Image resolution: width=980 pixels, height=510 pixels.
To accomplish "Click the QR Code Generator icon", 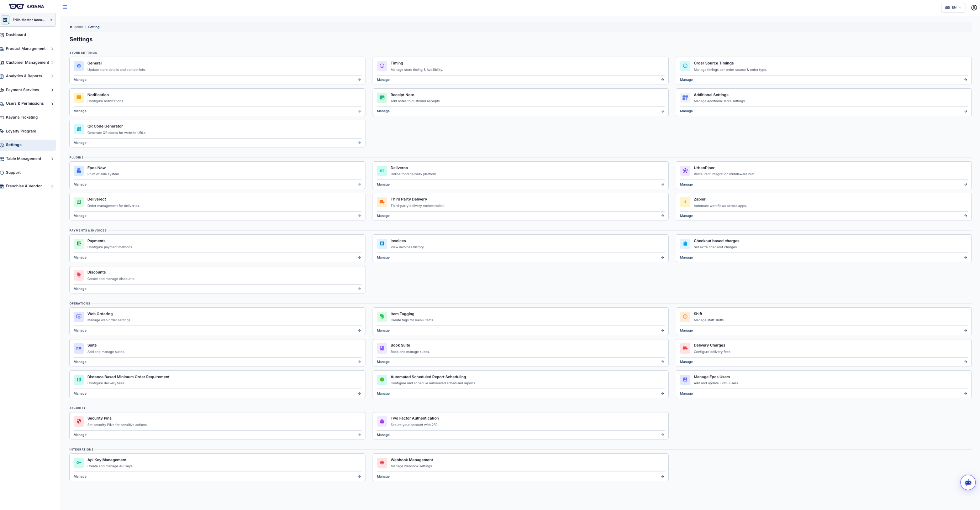I will click(79, 129).
